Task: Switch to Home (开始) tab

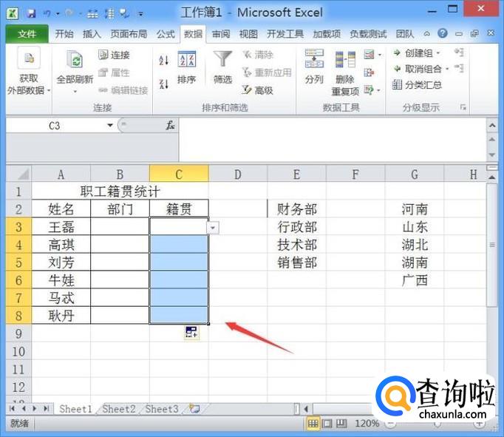Action: point(64,34)
